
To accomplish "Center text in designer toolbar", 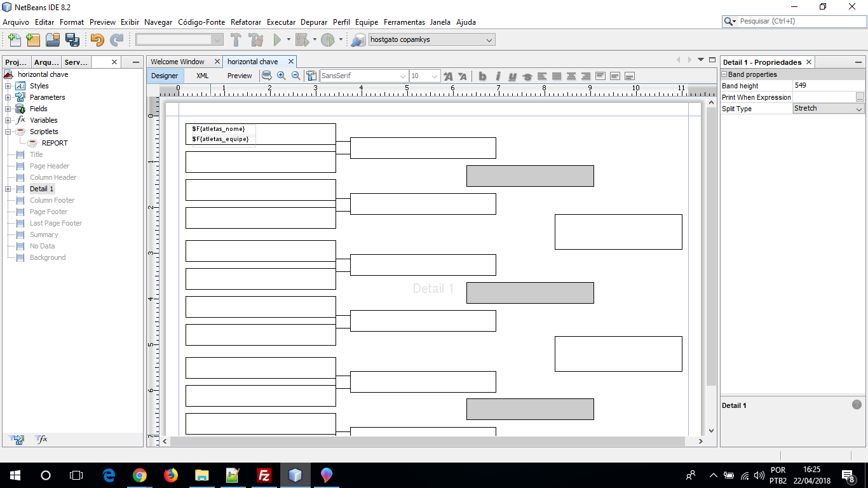I will 571,76.
